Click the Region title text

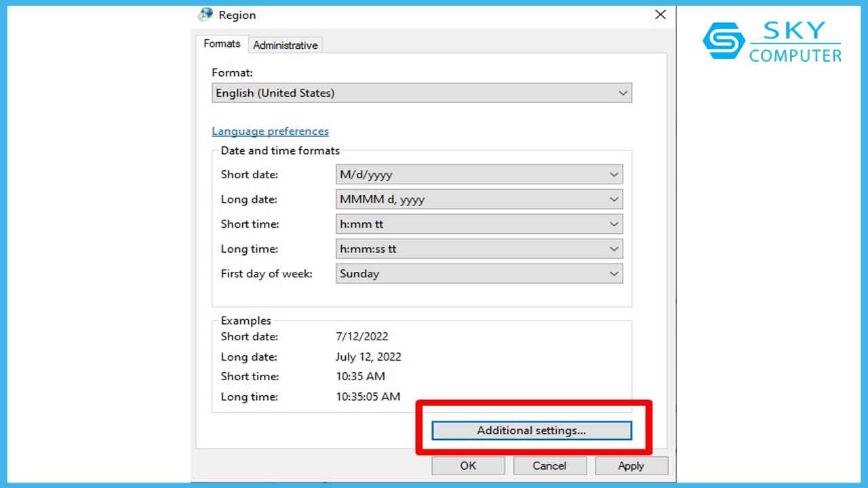[x=237, y=15]
